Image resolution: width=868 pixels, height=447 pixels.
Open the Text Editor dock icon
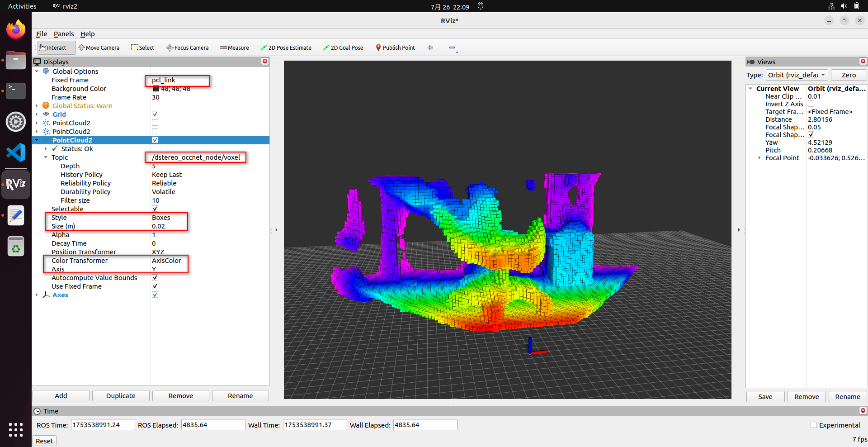click(x=16, y=215)
